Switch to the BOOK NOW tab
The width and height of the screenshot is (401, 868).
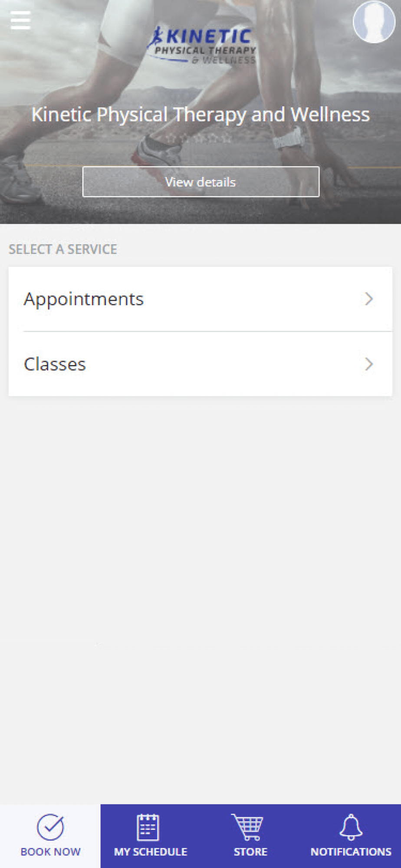click(x=50, y=836)
